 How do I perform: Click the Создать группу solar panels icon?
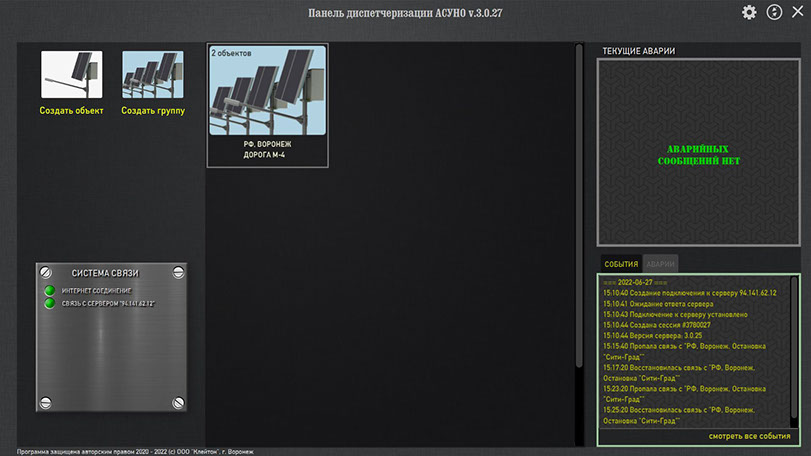(x=153, y=75)
